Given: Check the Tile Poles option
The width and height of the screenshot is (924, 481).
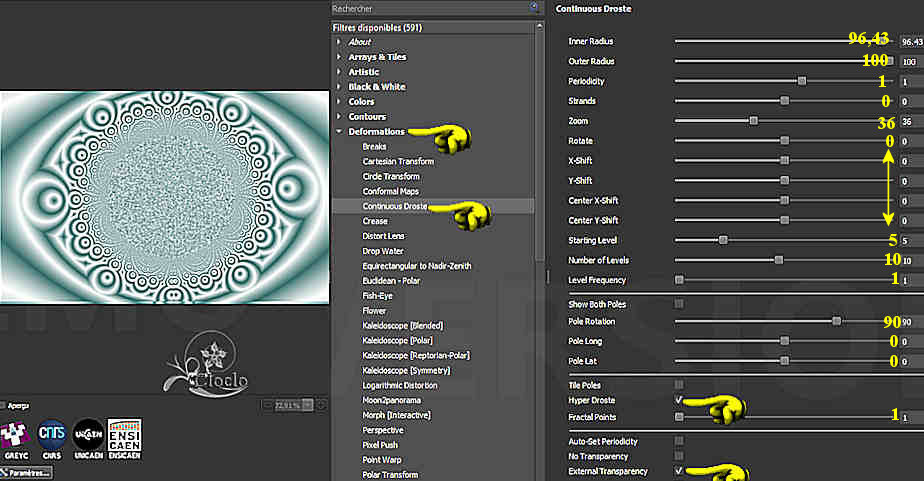Looking at the screenshot, I should click(x=680, y=384).
